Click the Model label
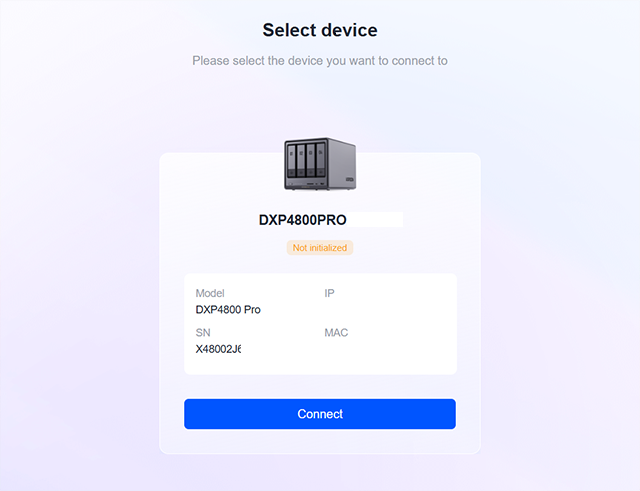Image resolution: width=640 pixels, height=491 pixels. 210,294
